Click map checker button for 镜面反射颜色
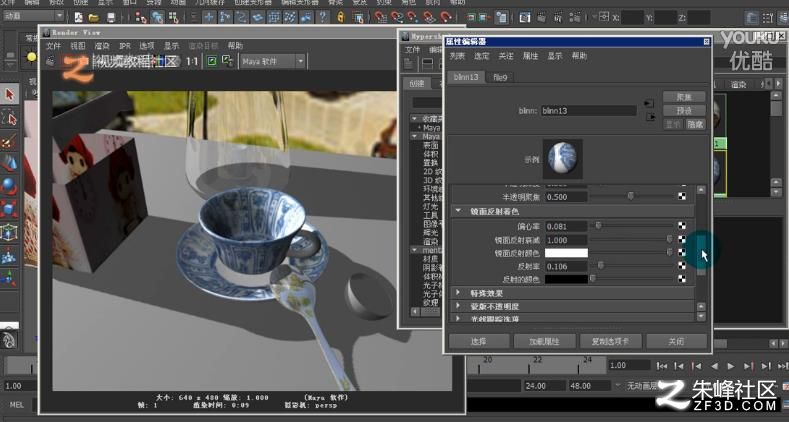This screenshot has height=422, width=789. (682, 252)
